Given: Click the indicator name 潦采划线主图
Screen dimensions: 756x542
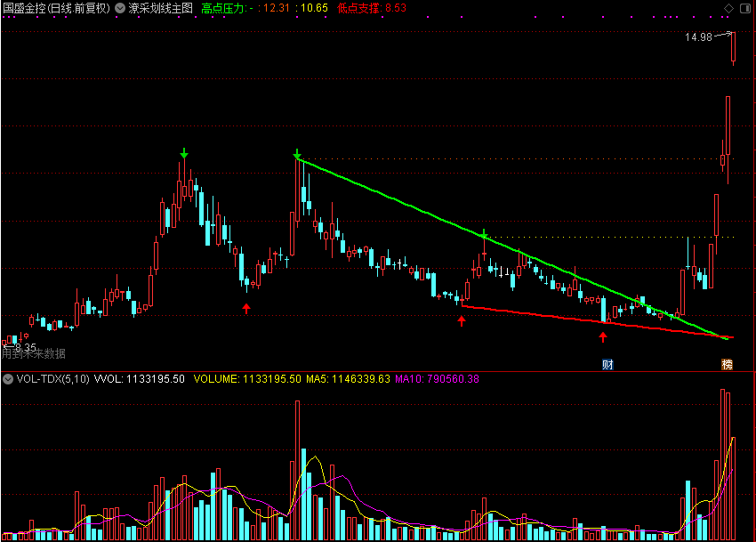Looking at the screenshot, I should pos(161,8).
